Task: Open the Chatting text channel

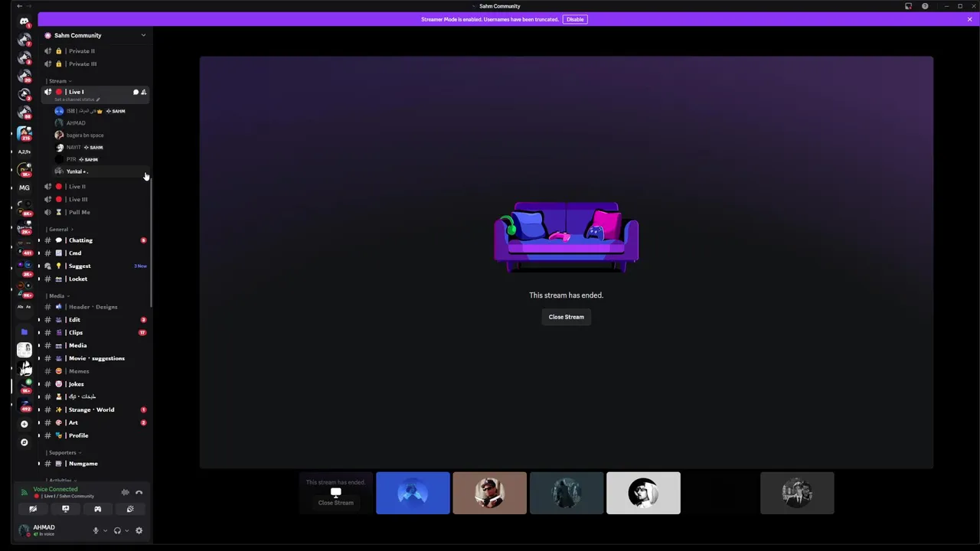Action: 95,240
